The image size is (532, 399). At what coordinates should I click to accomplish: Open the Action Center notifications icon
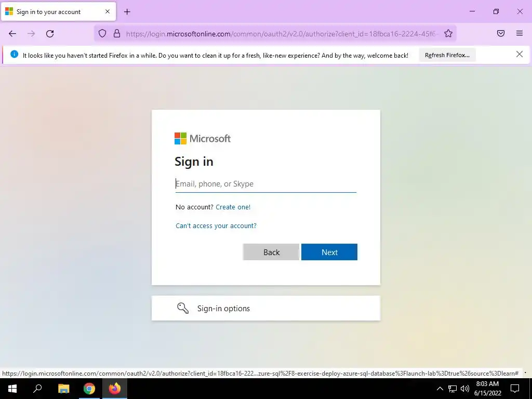[x=515, y=389]
